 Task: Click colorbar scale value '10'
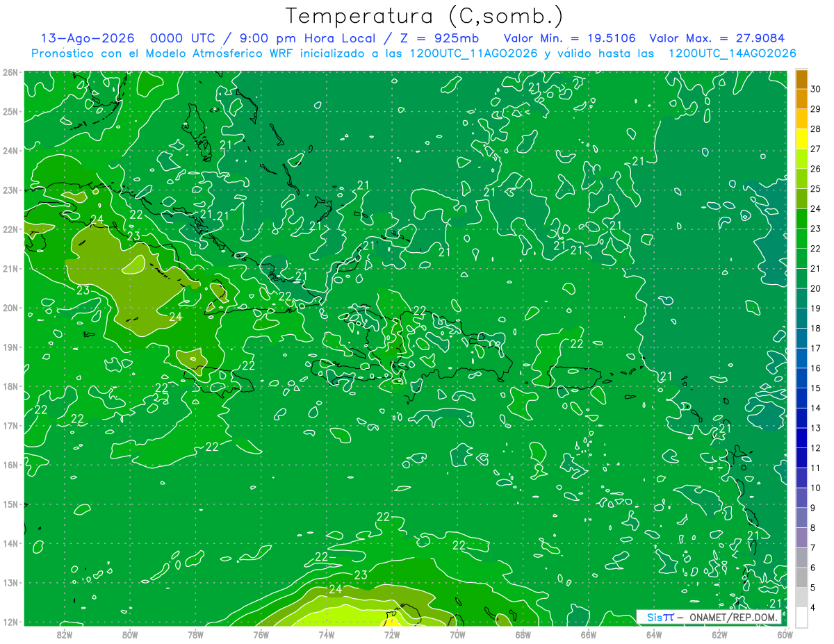coord(815,488)
